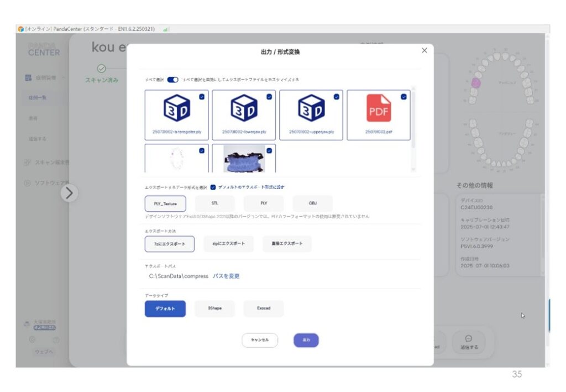Screen dimensions: 566x392
Task: Toggle the select-all switch off
Action: point(173,80)
